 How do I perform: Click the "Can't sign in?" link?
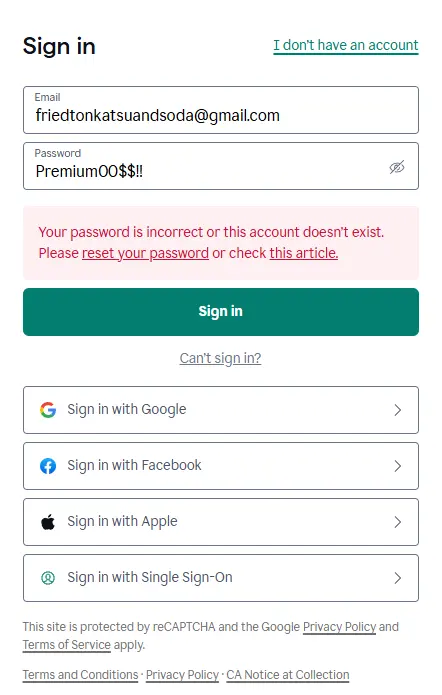(220, 358)
